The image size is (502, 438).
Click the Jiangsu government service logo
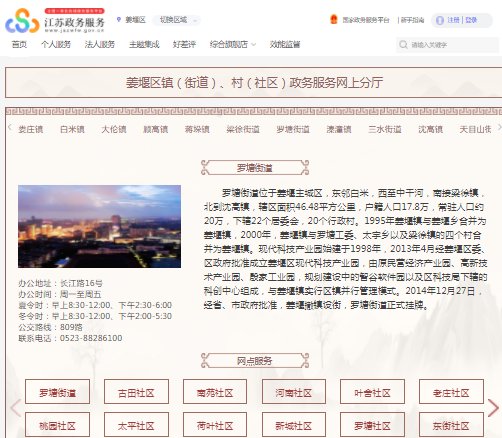tap(55, 20)
